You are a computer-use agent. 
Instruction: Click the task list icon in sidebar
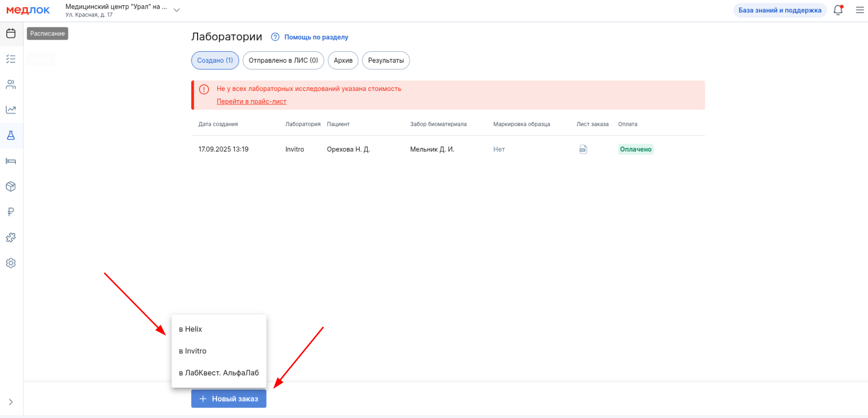(x=11, y=59)
